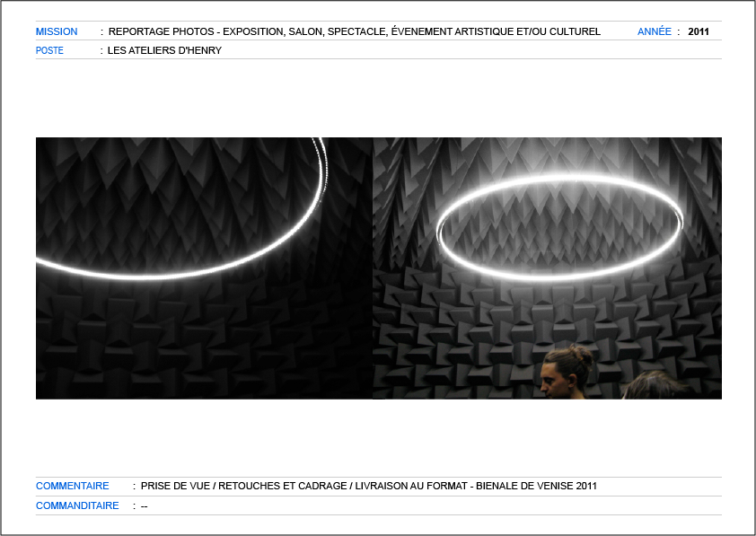Open the left photo of the light ring
Screen dimensions: 756x536
[x=205, y=268]
